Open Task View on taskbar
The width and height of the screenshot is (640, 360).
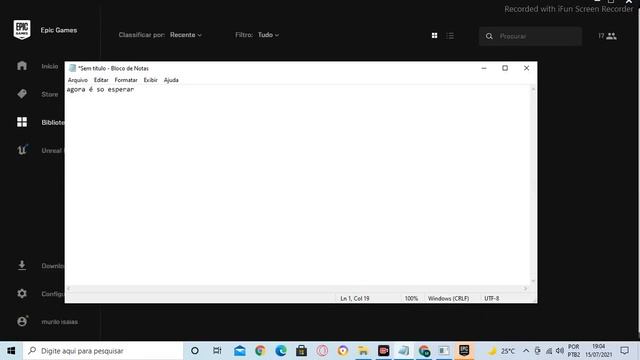coord(217,351)
